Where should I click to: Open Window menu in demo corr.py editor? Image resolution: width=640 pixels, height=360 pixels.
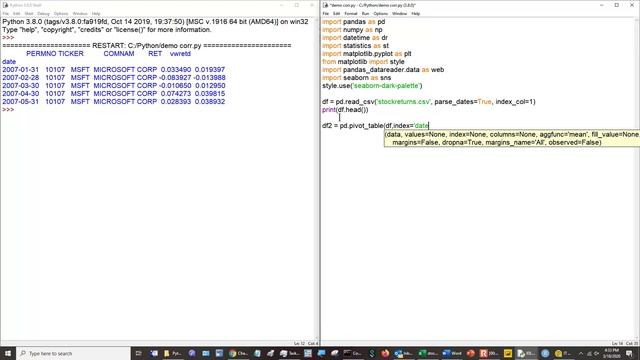[400, 13]
